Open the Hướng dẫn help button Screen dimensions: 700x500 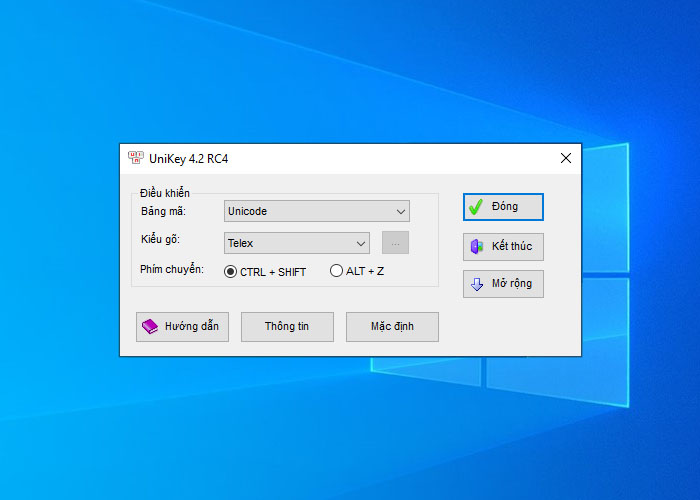pos(182,327)
